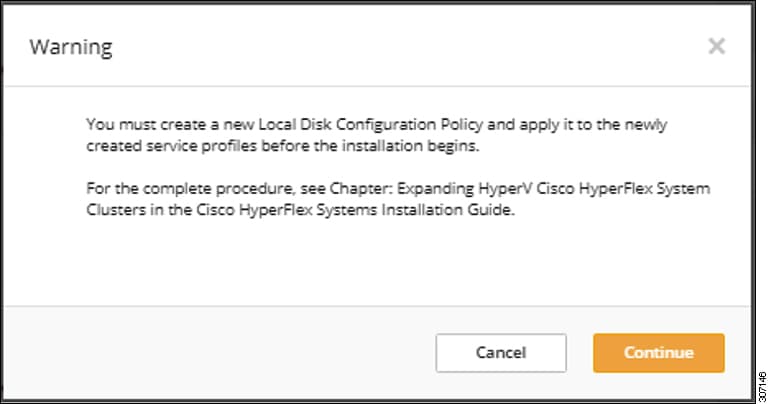Close the Warning dialog with the X
The image size is (768, 404).
pyautogui.click(x=716, y=46)
